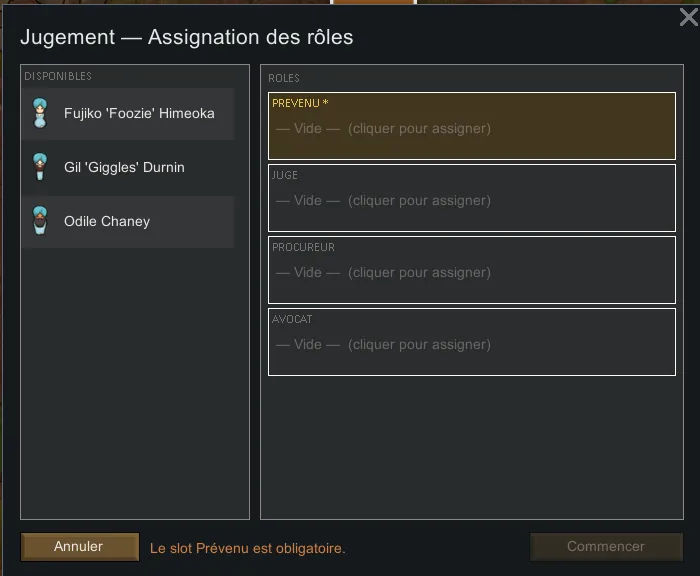The width and height of the screenshot is (700, 576).
Task: Select Gil 'Giggles' Durnin name in list
Action: 124,167
